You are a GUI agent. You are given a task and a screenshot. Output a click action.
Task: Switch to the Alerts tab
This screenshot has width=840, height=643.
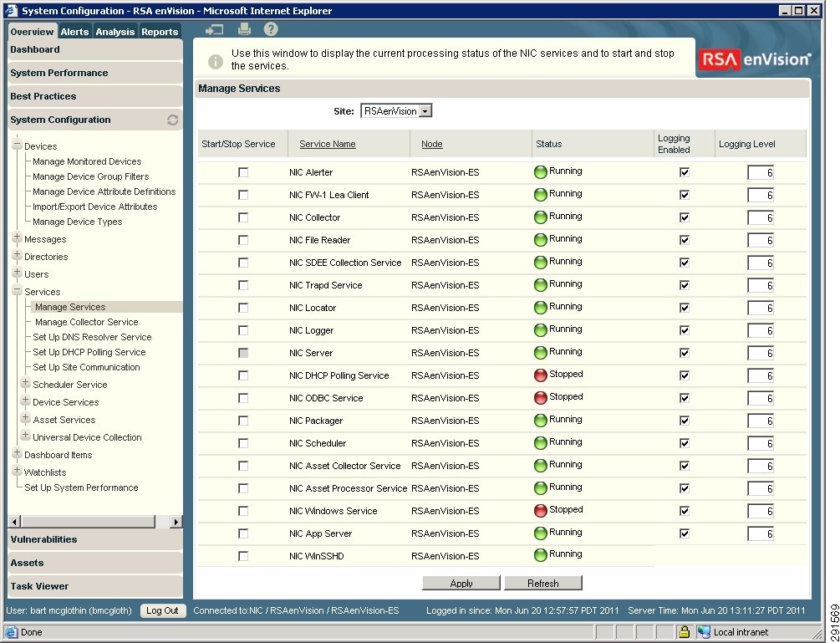pyautogui.click(x=74, y=32)
